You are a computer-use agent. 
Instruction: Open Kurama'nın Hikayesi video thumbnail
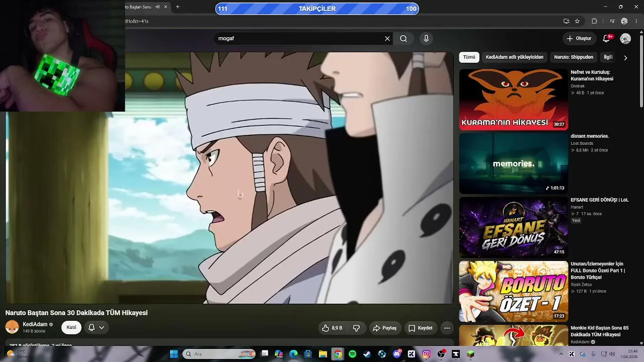(x=513, y=100)
